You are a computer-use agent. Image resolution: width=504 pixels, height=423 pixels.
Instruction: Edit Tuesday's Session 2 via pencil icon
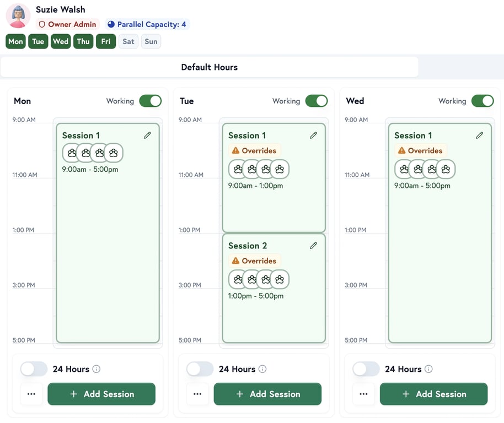click(x=313, y=246)
